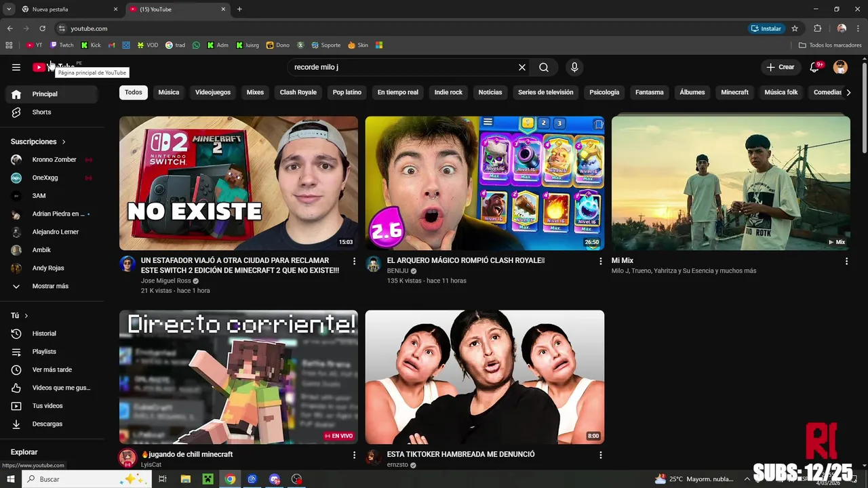Open the Kick bookmark

91,45
